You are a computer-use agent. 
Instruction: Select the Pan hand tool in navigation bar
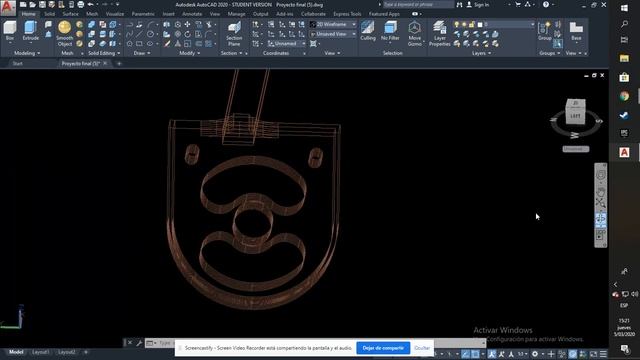click(600, 191)
